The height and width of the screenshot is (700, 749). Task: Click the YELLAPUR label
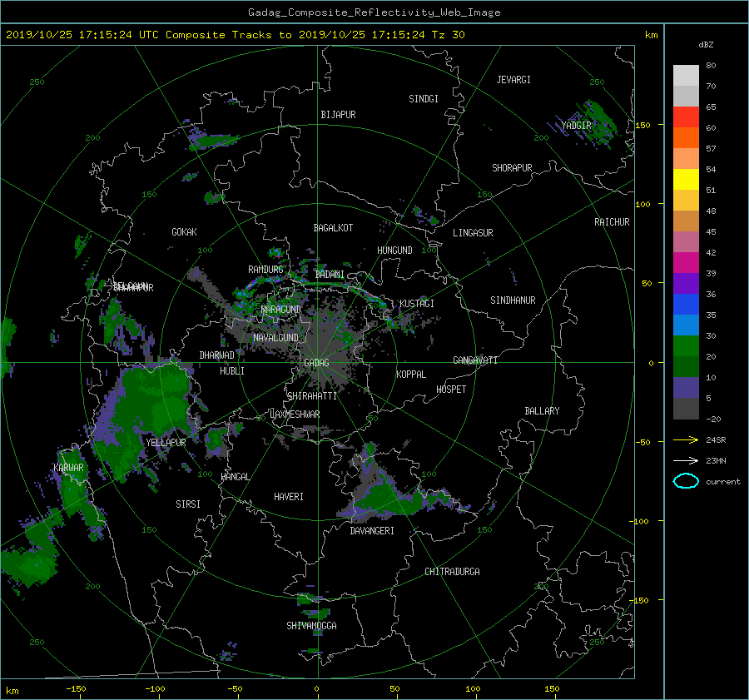[x=166, y=443]
